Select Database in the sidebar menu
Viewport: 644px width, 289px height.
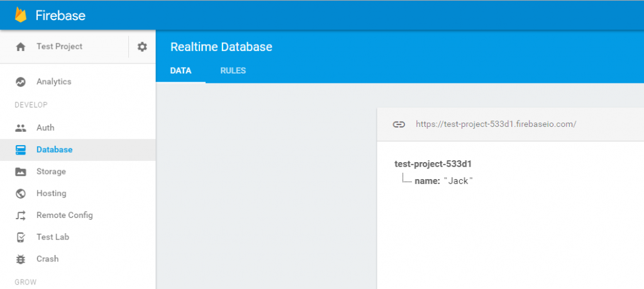point(54,150)
